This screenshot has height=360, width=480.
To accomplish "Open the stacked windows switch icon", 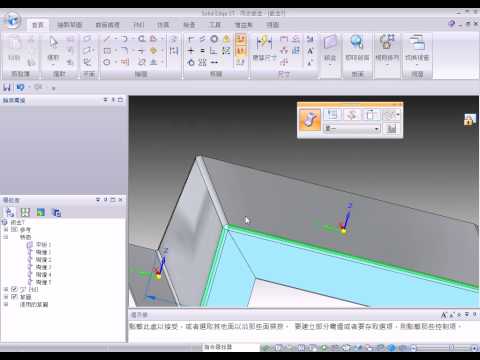I will [417, 42].
